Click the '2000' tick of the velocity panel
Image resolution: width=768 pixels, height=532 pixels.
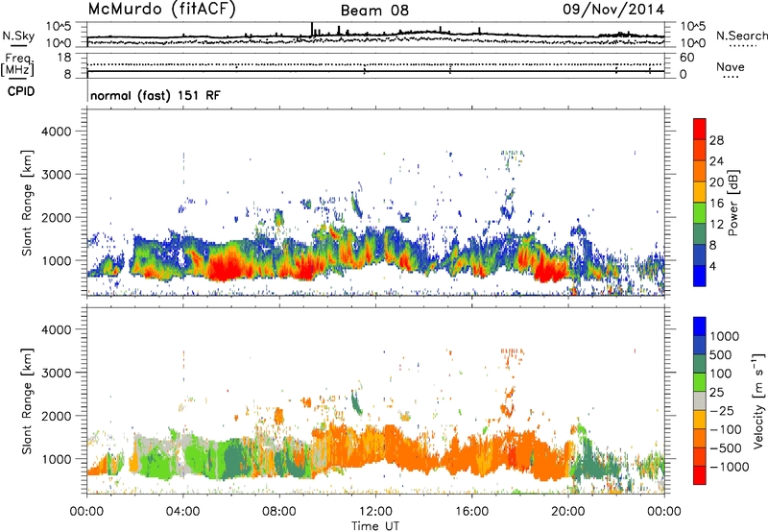[x=56, y=416]
